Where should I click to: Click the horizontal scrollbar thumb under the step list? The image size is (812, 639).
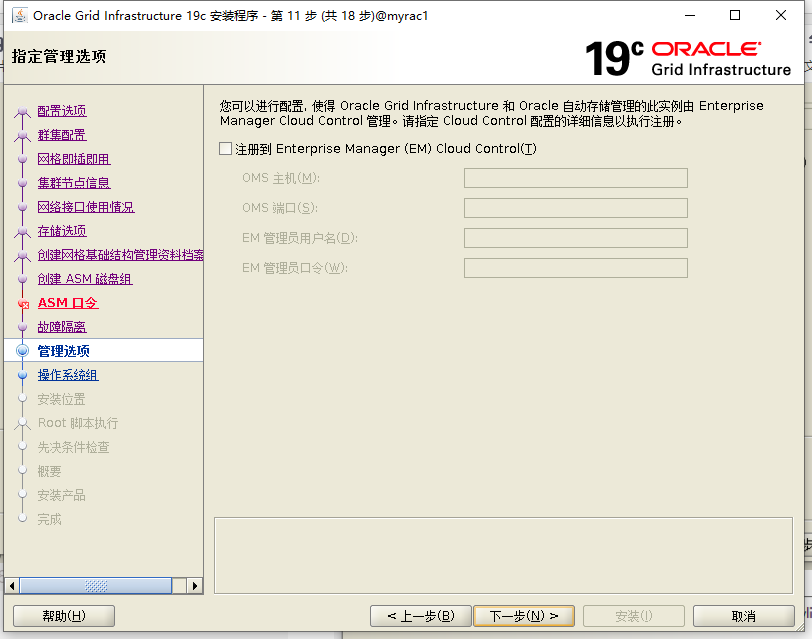96,586
